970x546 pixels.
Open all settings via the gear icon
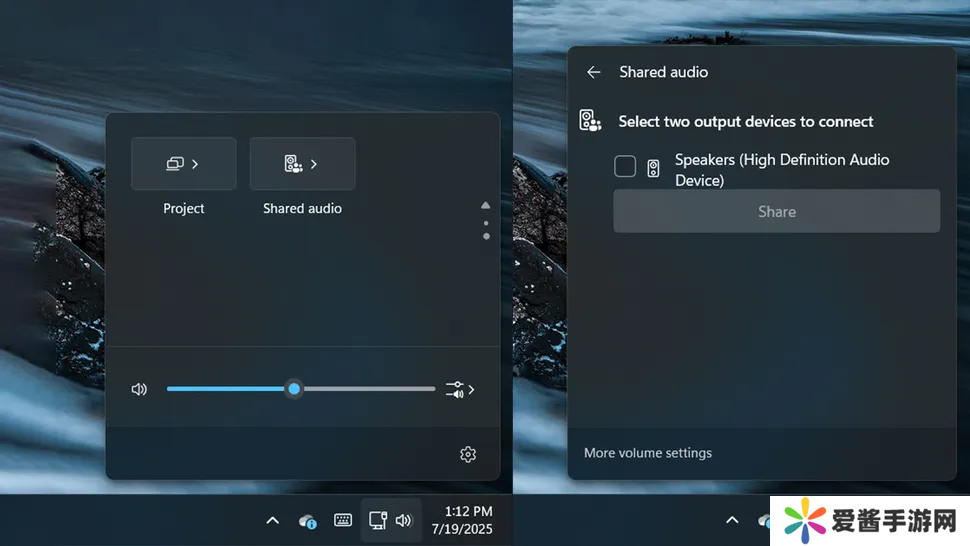pos(468,454)
